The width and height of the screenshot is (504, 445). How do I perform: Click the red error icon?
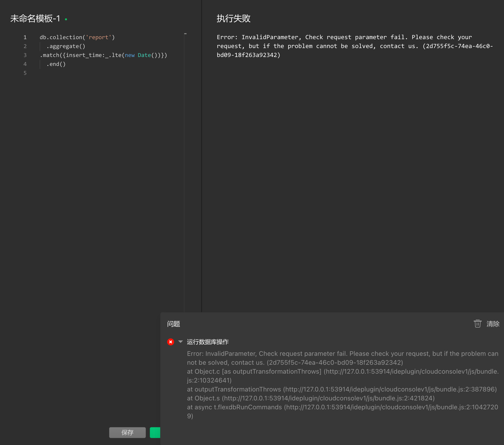(x=171, y=342)
